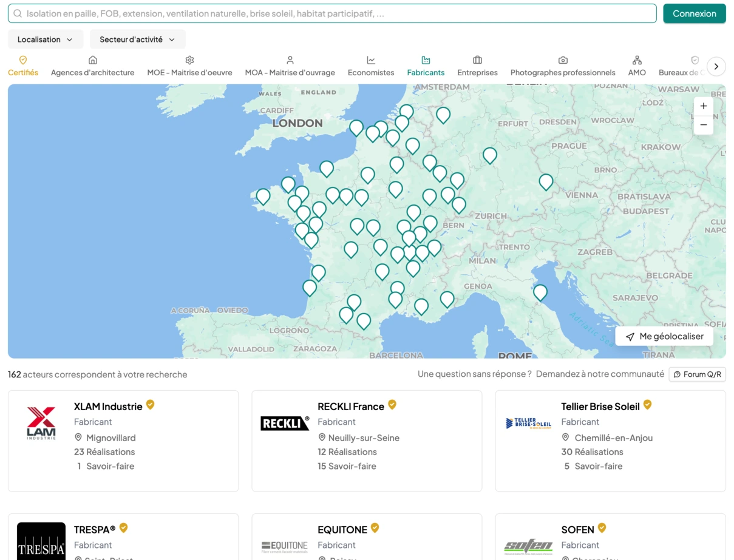Zoom in on the map
This screenshot has height=560, width=734.
click(x=704, y=106)
